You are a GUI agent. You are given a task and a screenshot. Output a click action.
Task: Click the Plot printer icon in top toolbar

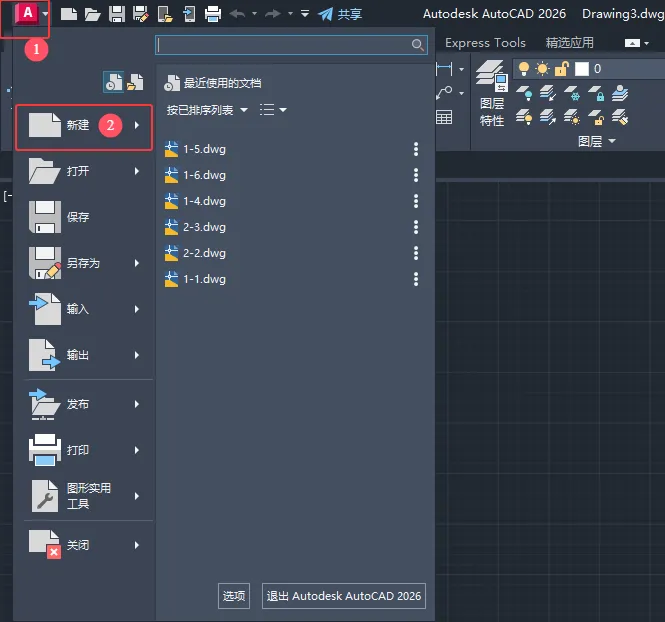pyautogui.click(x=213, y=14)
